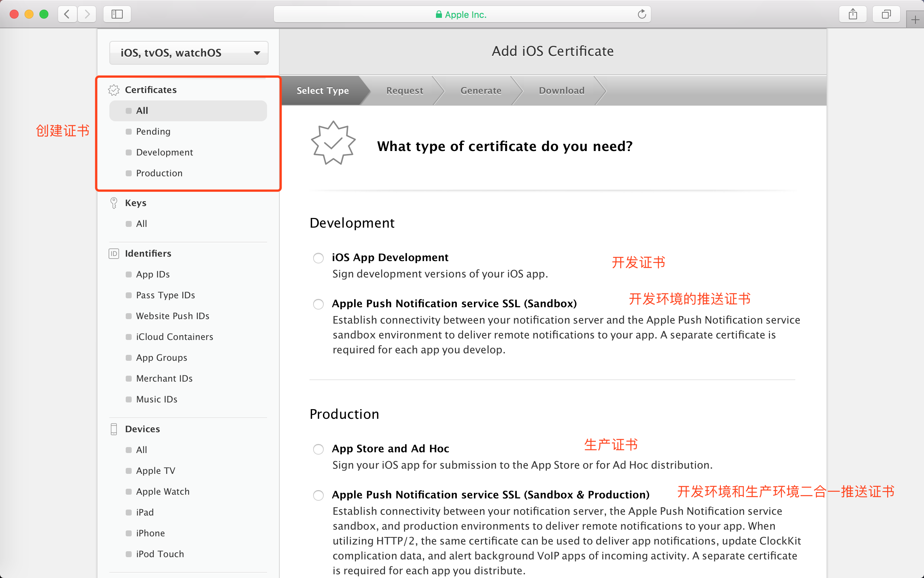Click the large certificate seal icon
The width and height of the screenshot is (924, 578).
pos(333,142)
